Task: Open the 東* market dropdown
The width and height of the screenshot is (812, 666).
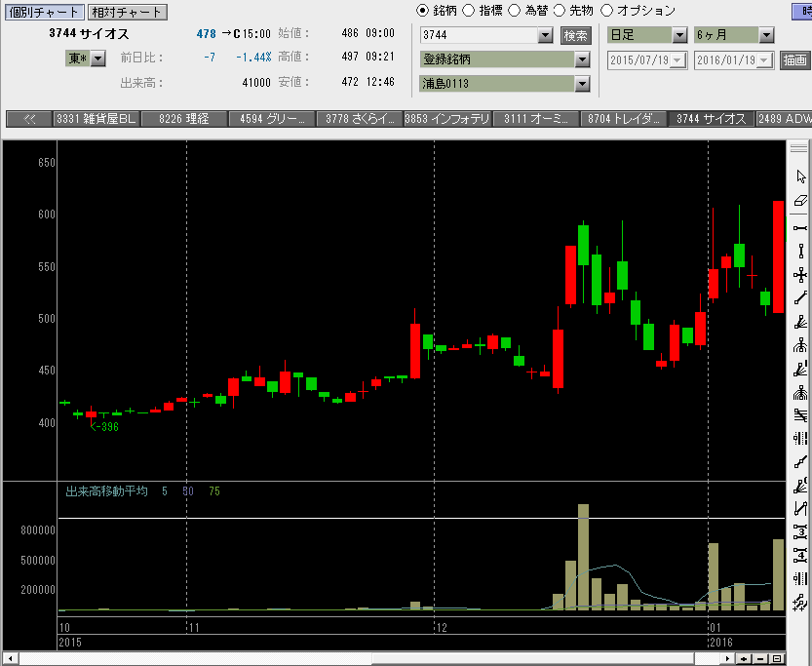Action: [x=97, y=58]
